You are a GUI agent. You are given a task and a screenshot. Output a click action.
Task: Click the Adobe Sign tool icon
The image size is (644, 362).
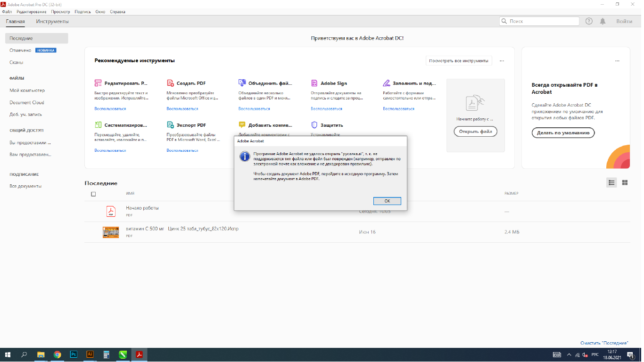[314, 83]
